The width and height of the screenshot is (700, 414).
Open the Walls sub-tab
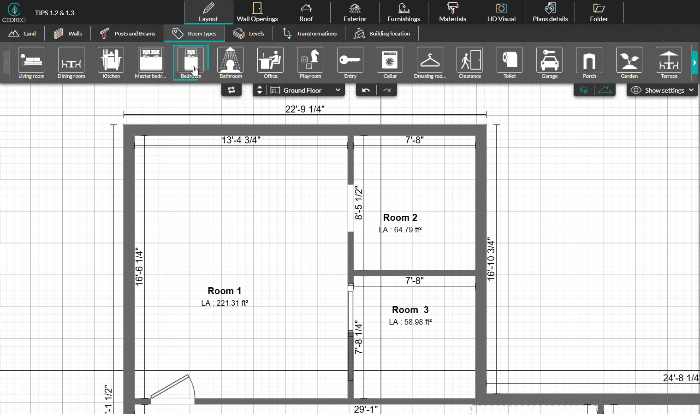click(x=69, y=33)
